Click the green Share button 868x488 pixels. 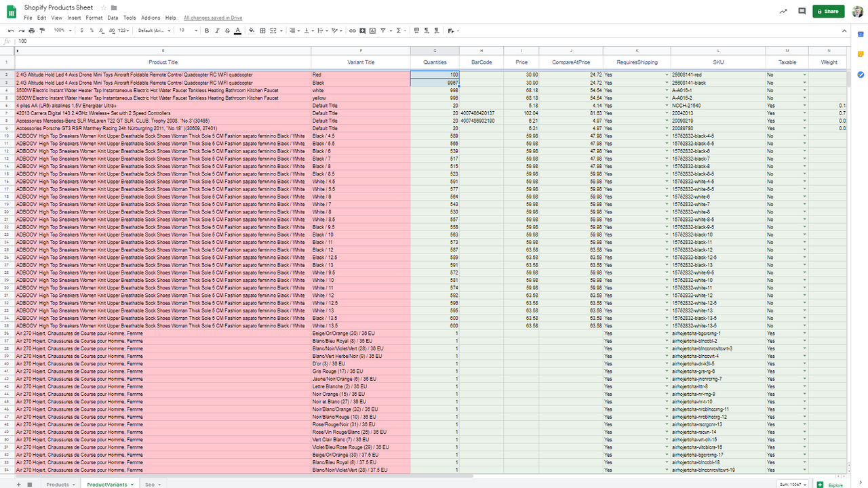[x=829, y=12]
